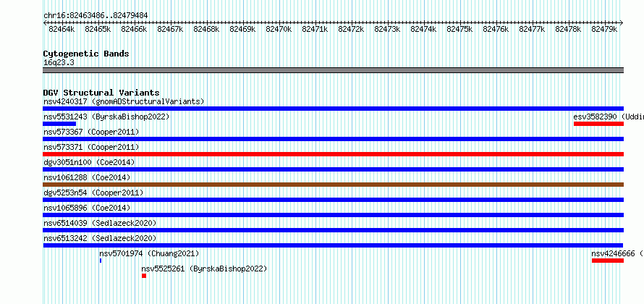The height and width of the screenshot is (304, 644).
Task: Click the Cytogenetic Bands track title
Action: point(86,54)
